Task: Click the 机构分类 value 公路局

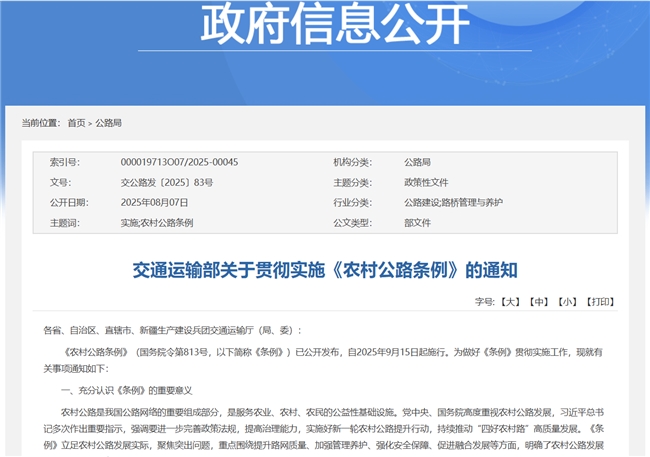Action: point(417,162)
